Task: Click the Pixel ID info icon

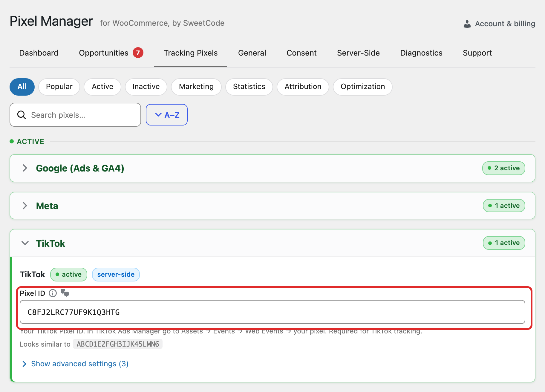Action: click(53, 293)
